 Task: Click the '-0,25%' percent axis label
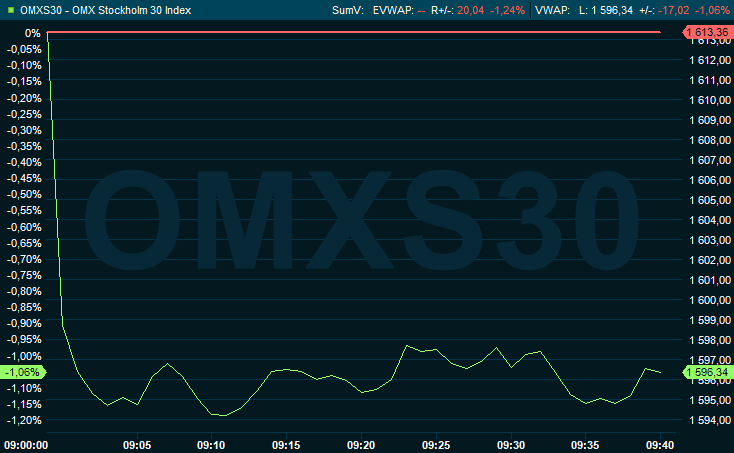(x=24, y=114)
